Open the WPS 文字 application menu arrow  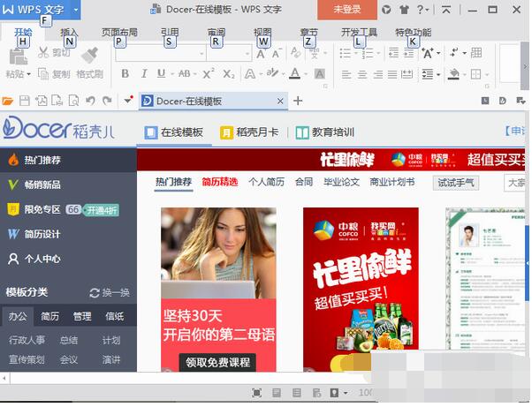coord(76,10)
